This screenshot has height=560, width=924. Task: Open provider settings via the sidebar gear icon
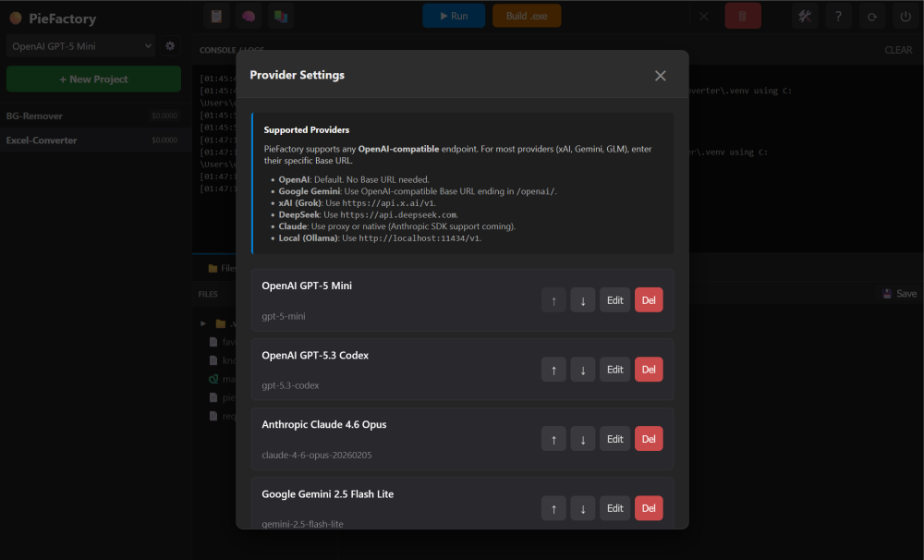170,45
